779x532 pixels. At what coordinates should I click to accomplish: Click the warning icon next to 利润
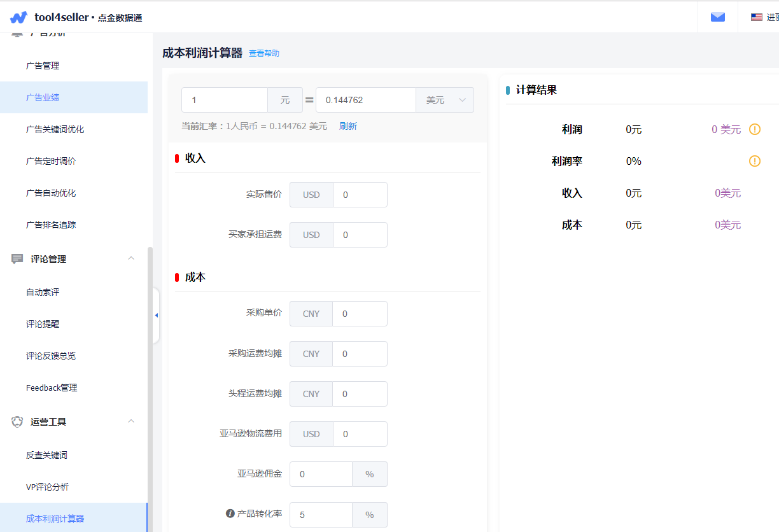(x=754, y=129)
